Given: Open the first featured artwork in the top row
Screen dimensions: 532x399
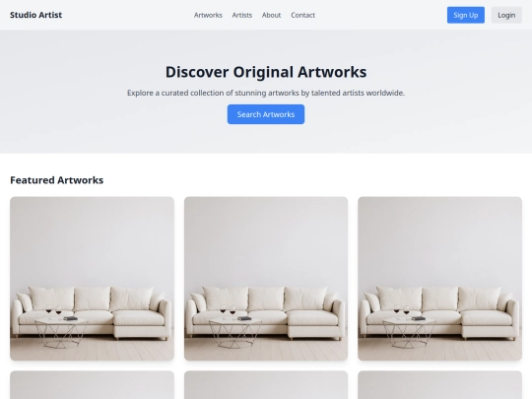Looking at the screenshot, I should pos(92,279).
